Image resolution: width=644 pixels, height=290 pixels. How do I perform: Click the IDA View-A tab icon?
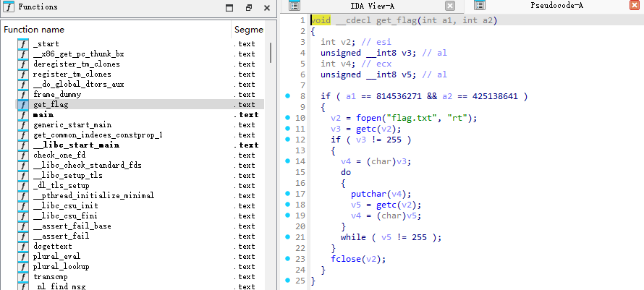coord(295,6)
